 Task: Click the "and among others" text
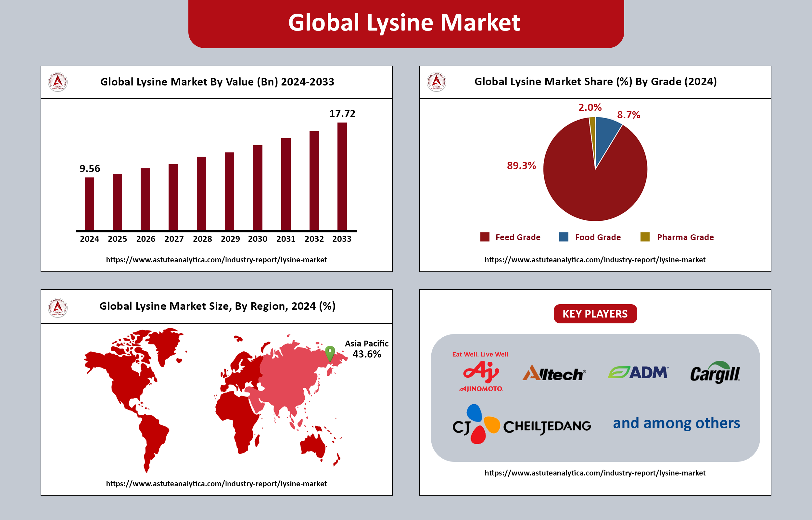tap(676, 423)
